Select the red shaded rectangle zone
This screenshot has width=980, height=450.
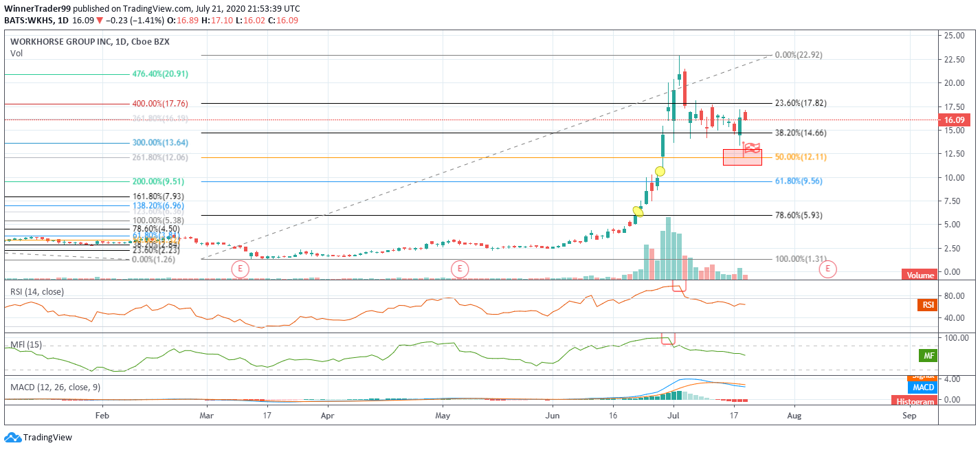[742, 157]
